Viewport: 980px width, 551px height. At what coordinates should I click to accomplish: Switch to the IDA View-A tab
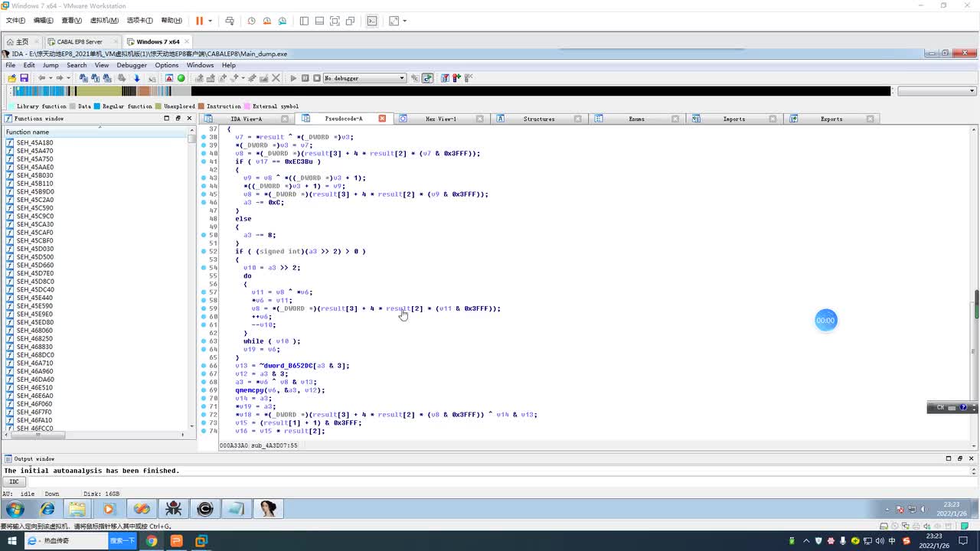point(246,119)
